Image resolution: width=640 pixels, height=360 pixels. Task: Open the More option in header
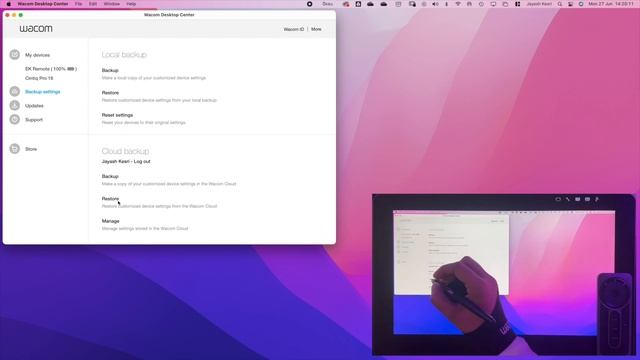click(316, 29)
